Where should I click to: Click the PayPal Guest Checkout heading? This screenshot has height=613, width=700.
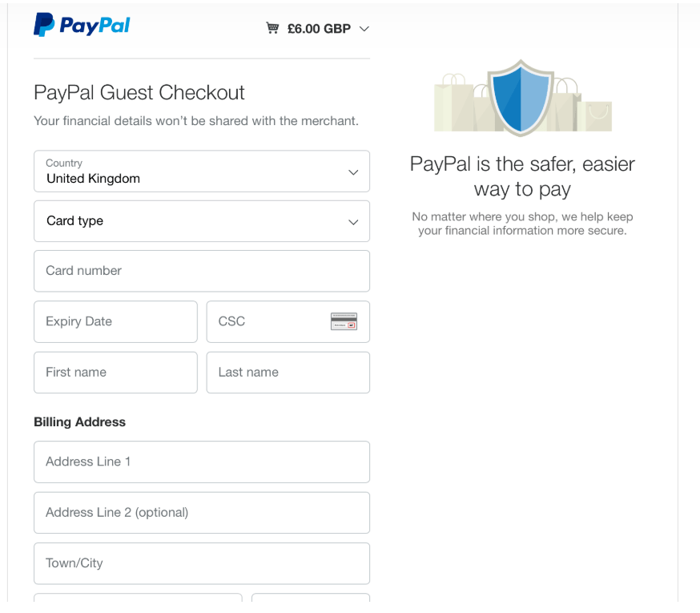pyautogui.click(x=139, y=93)
